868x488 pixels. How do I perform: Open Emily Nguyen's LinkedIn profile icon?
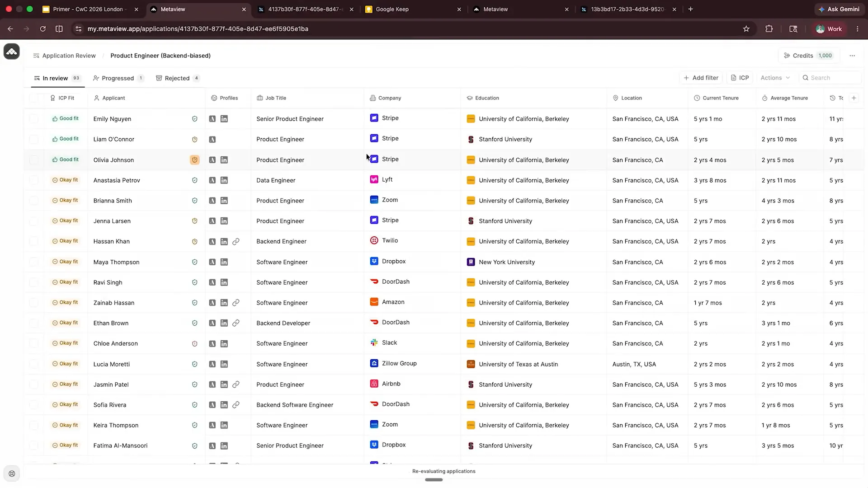click(224, 119)
